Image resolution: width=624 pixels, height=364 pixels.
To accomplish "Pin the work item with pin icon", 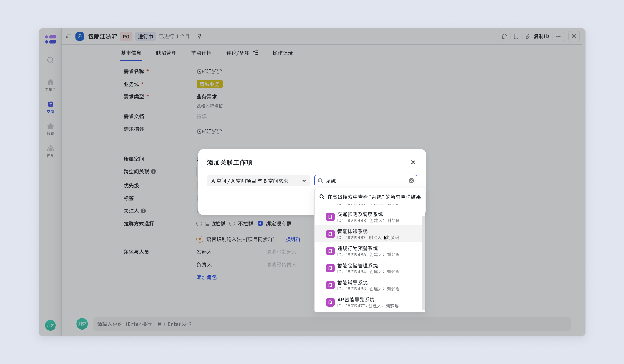I will [x=200, y=36].
